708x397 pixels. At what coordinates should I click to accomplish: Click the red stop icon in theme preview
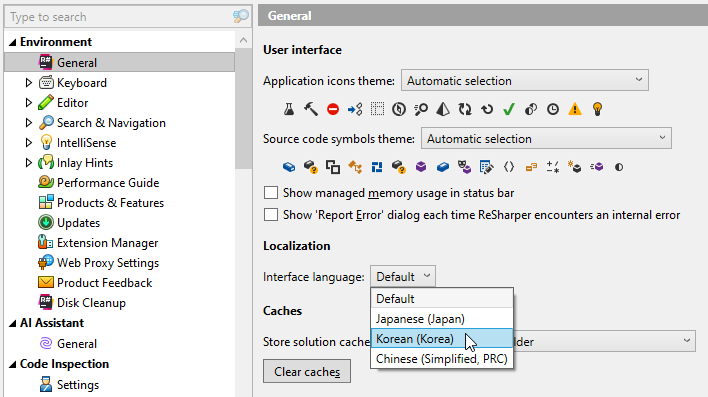tap(333, 109)
